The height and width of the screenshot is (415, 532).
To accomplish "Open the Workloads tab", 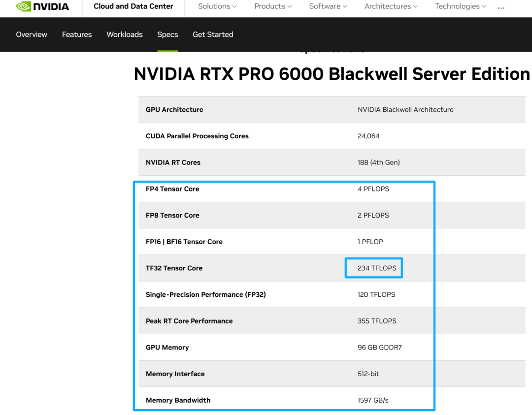I will click(x=125, y=34).
